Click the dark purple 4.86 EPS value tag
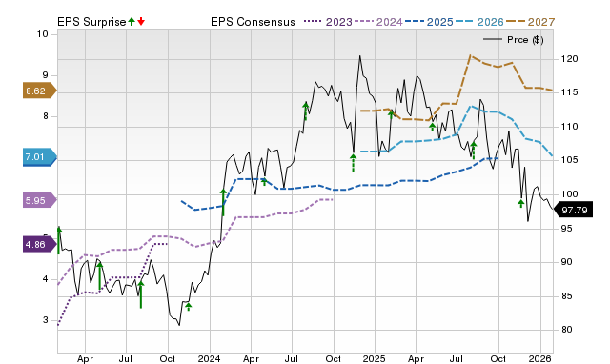 (40, 245)
